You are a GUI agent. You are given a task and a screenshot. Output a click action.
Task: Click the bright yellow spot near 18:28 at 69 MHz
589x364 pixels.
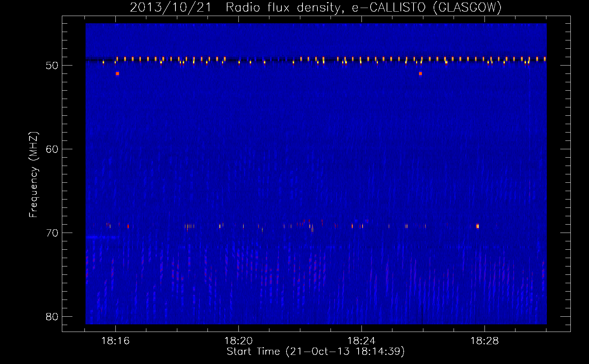pos(477,226)
